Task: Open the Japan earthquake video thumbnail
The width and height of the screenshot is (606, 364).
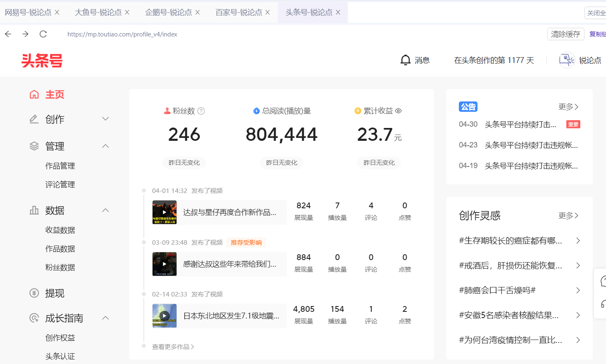Action: (x=164, y=316)
